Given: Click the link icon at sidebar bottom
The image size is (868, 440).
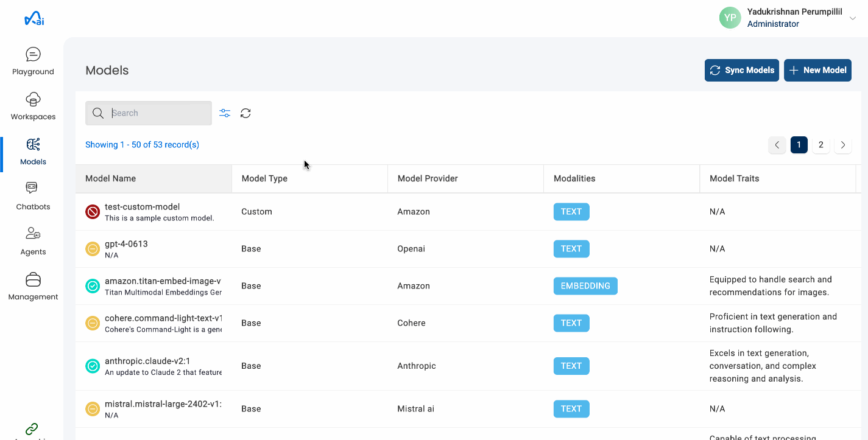Looking at the screenshot, I should tap(32, 429).
